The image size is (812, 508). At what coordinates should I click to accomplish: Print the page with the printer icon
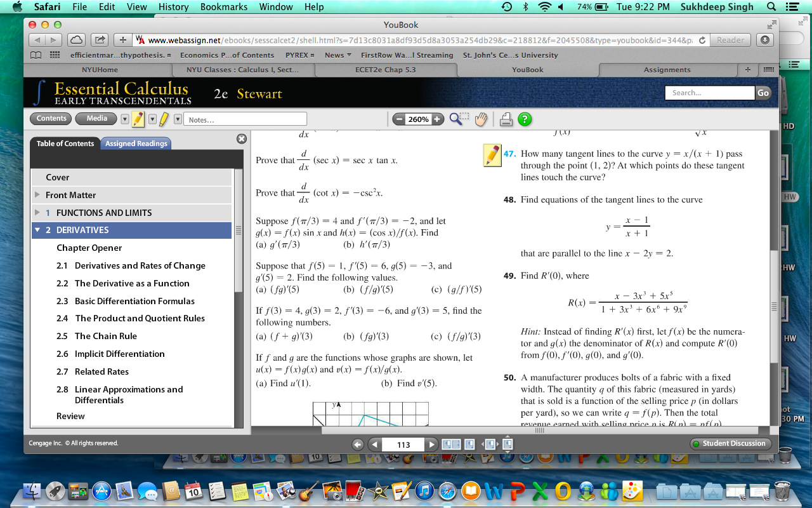(506, 119)
